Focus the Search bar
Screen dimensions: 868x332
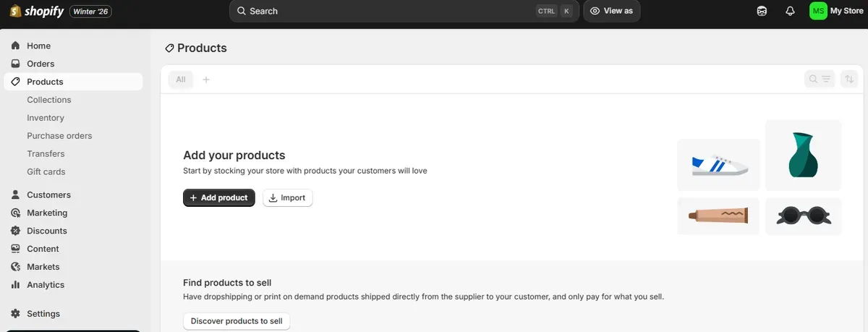click(404, 11)
